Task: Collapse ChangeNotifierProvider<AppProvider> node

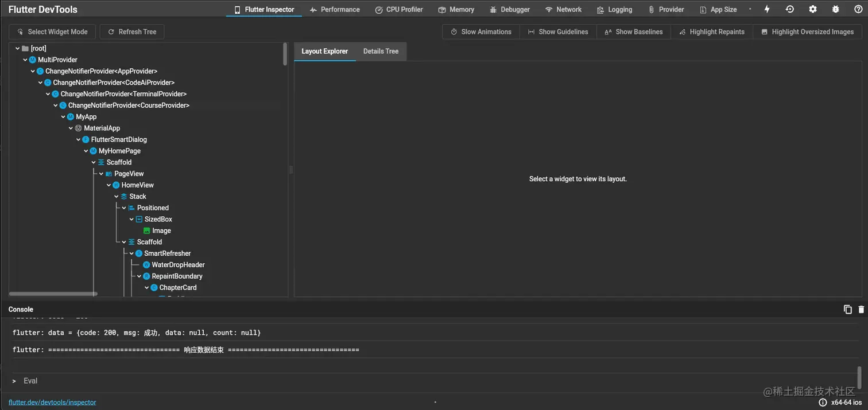Action: coord(32,71)
